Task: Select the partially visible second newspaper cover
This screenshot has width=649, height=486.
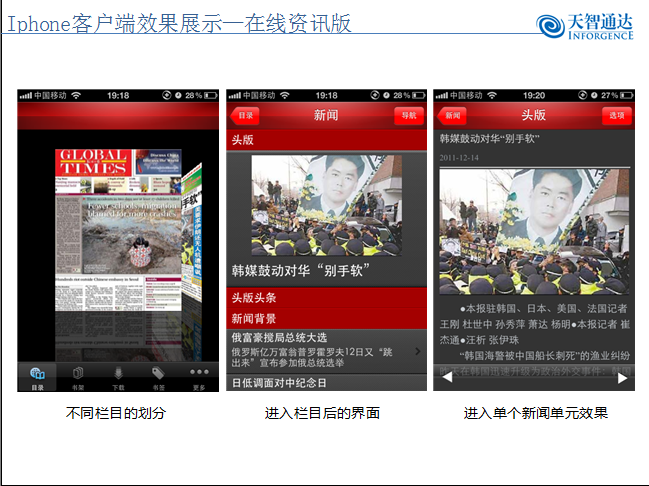Action: (x=192, y=232)
